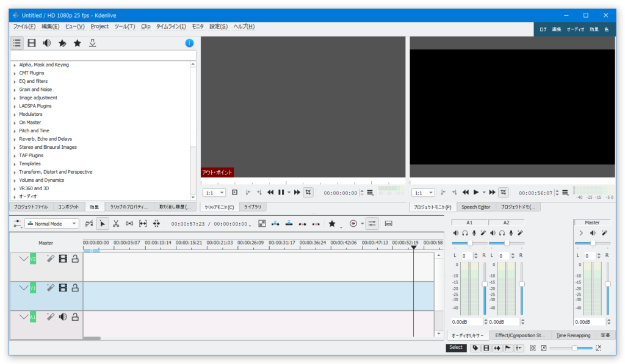
Task: Open the Normal Mode edit mode dropdown
Action: pyautogui.click(x=52, y=224)
